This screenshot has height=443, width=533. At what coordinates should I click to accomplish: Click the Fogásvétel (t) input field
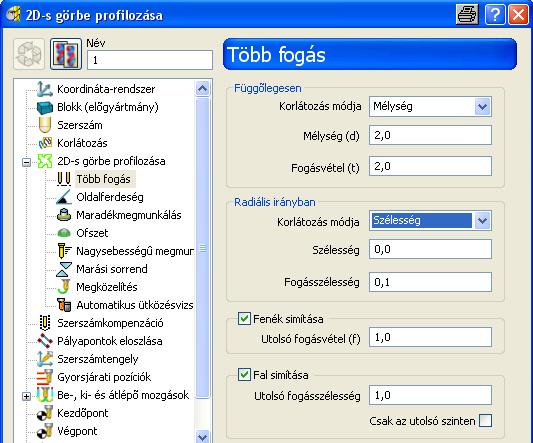click(430, 166)
